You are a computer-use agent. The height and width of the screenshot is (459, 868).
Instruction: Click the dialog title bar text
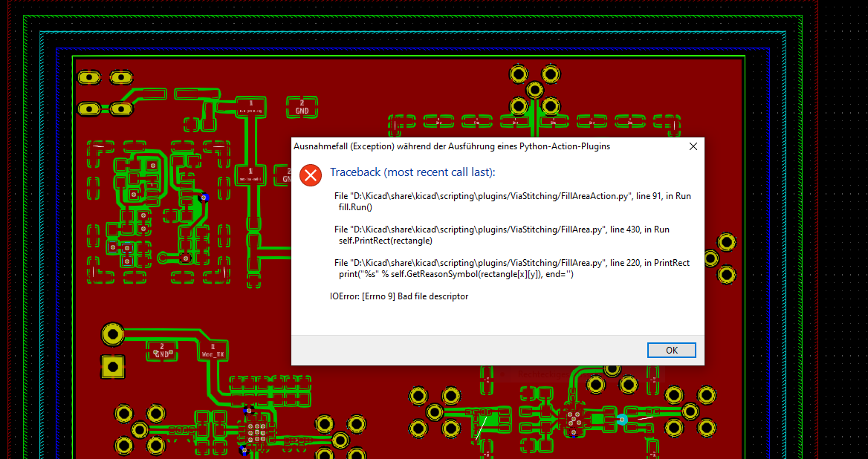coord(452,146)
